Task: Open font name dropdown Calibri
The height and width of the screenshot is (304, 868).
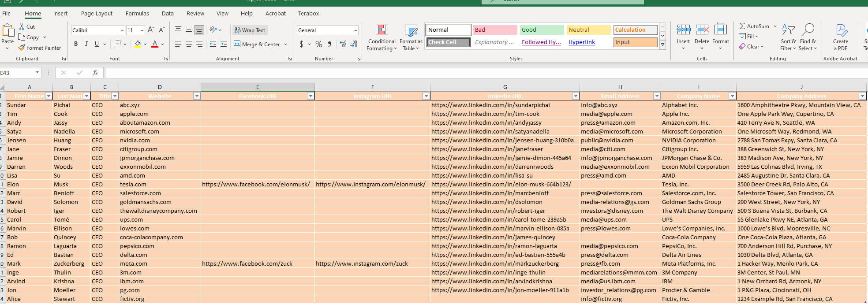Action: pyautogui.click(x=122, y=30)
